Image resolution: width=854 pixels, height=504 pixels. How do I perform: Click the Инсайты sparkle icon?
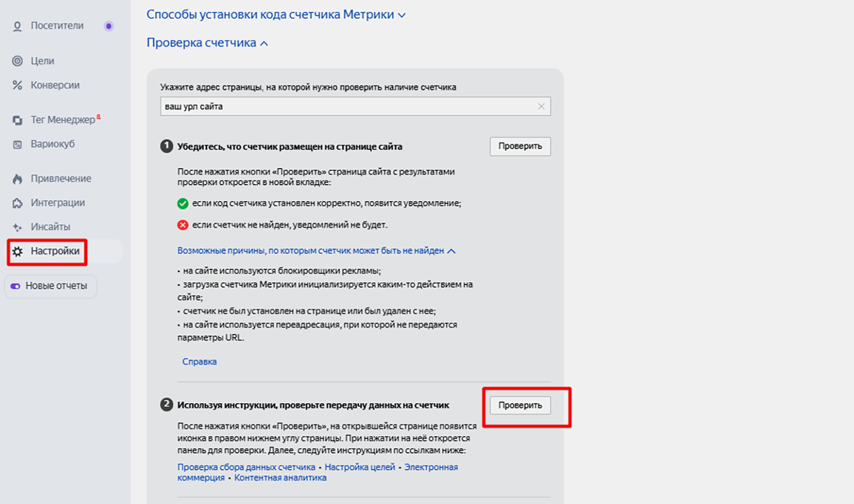tap(17, 227)
